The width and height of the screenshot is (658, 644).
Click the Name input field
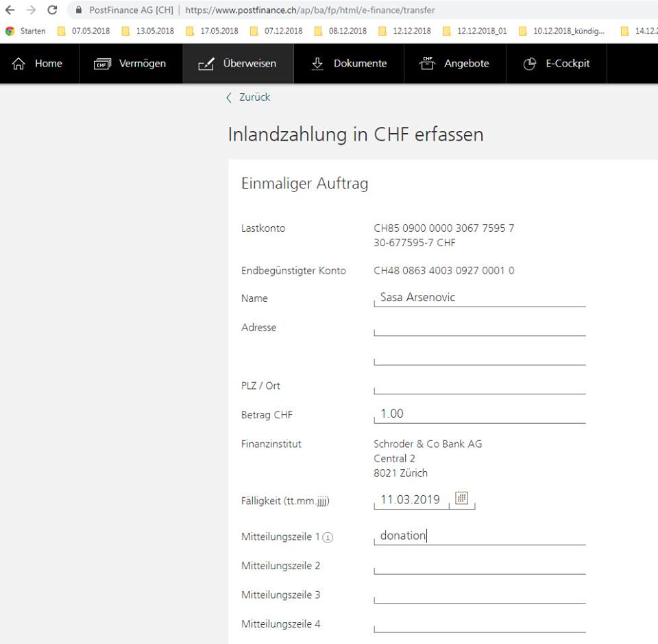coord(480,298)
